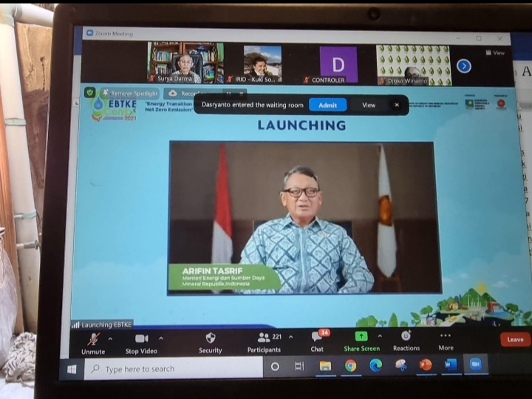Expand video options arrow beside Stop Video
This screenshot has width=532, height=399.
[161, 338]
